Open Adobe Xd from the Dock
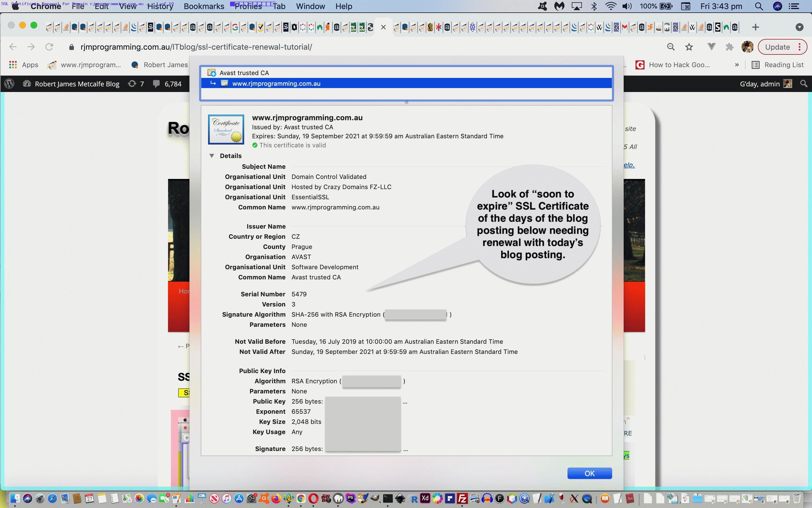The height and width of the screenshot is (508, 812). tap(425, 498)
